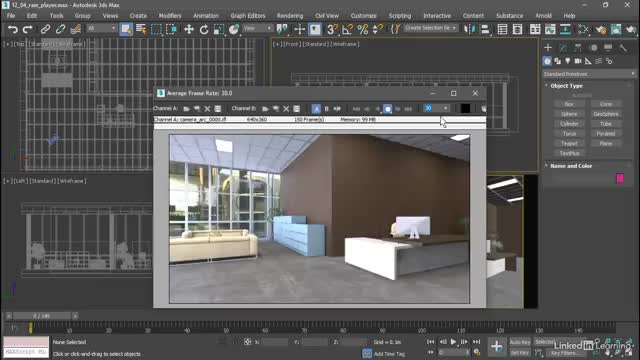Click the Undo arrow icon
The image size is (640, 360).
(13, 29)
